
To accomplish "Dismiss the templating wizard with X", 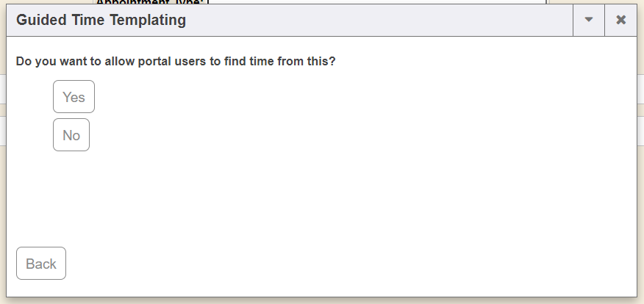I will tap(620, 20).
